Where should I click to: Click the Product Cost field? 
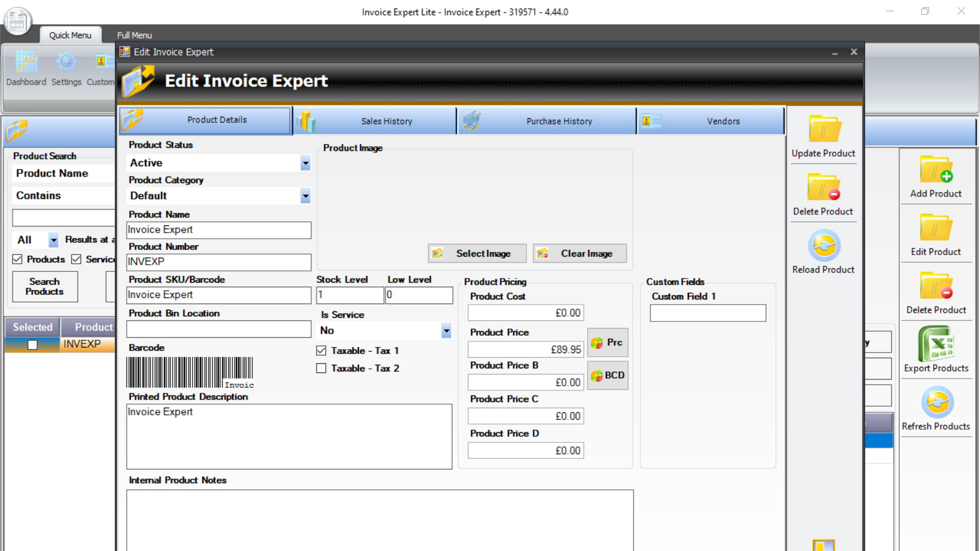(526, 313)
